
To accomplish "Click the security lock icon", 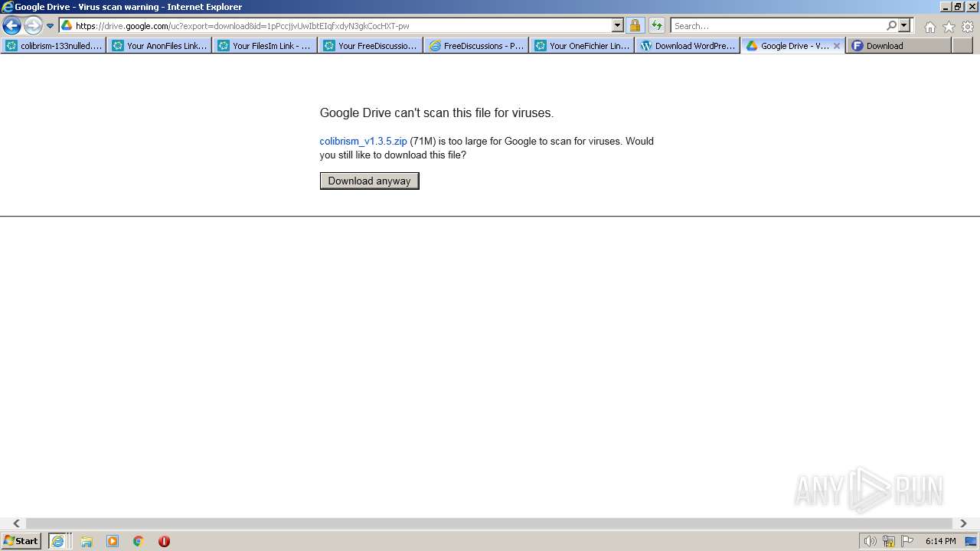I will 635,25.
